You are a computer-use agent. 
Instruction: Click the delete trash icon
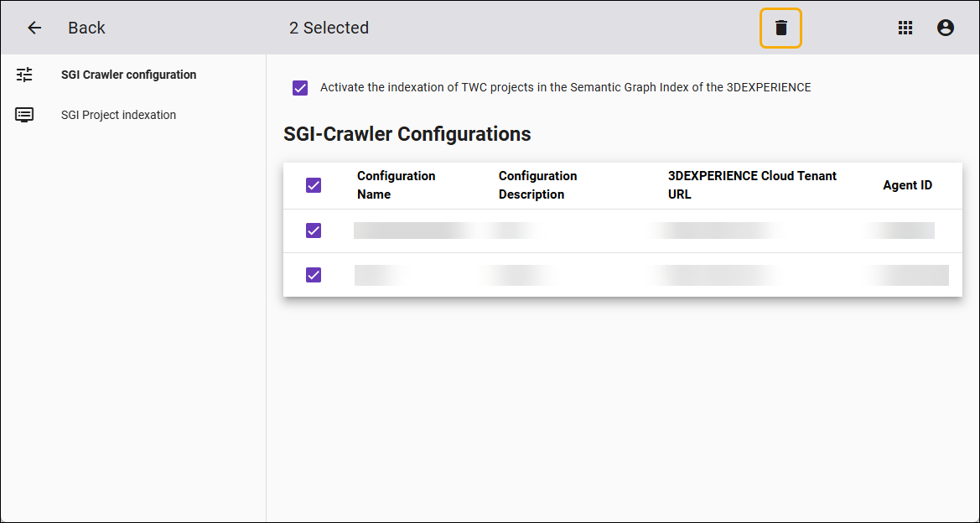[x=781, y=28]
